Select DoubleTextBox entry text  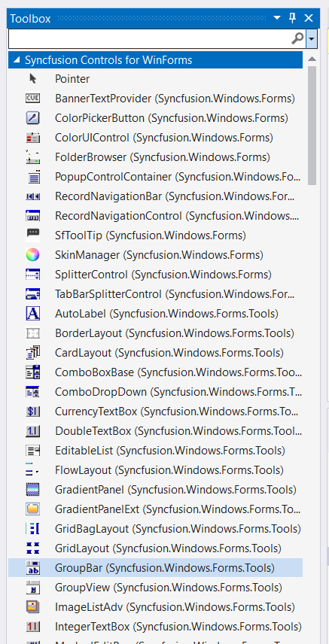tap(178, 431)
